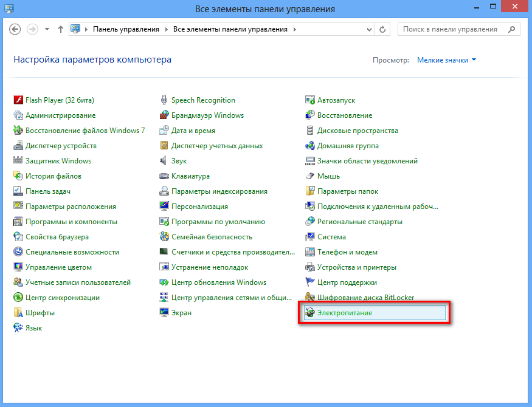Open the Диспетчер устройств link
This screenshot has width=532, height=407.
[x=61, y=146]
